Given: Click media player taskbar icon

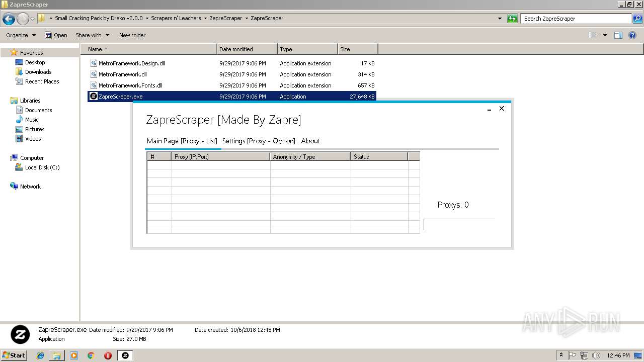Looking at the screenshot, I should pyautogui.click(x=74, y=355).
